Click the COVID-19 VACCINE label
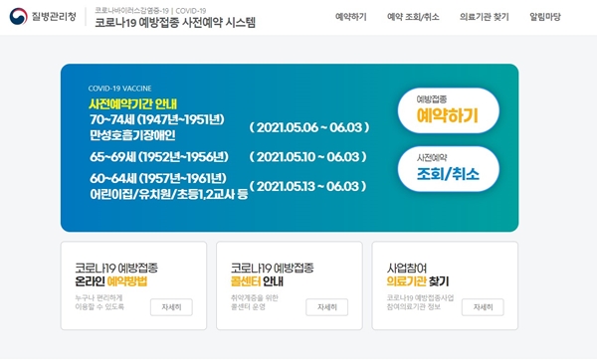Viewport: 597px width, 364px height. click(x=120, y=89)
